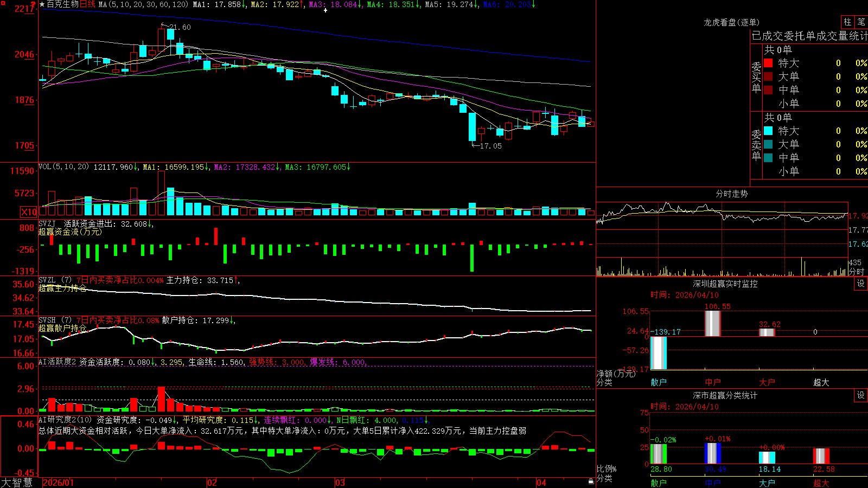The width and height of the screenshot is (868, 488).
Task: Click the red 特大 swatch under 委买单
Action: point(768,63)
